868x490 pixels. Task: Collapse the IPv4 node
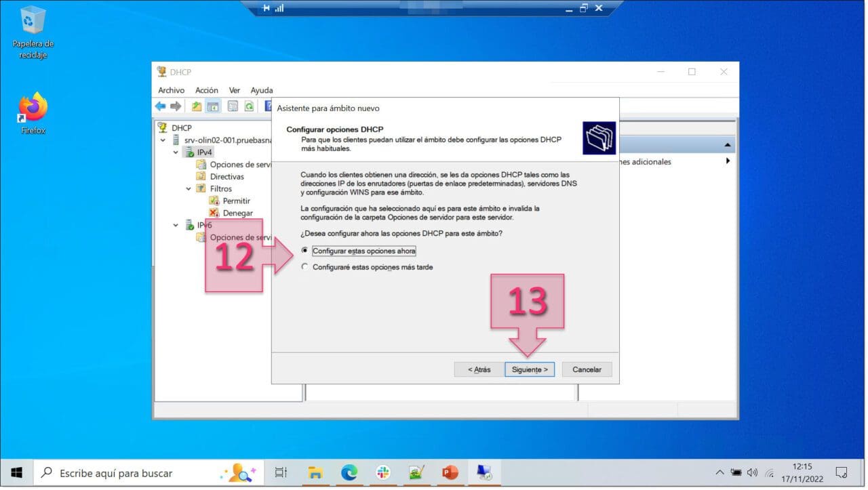[176, 152]
